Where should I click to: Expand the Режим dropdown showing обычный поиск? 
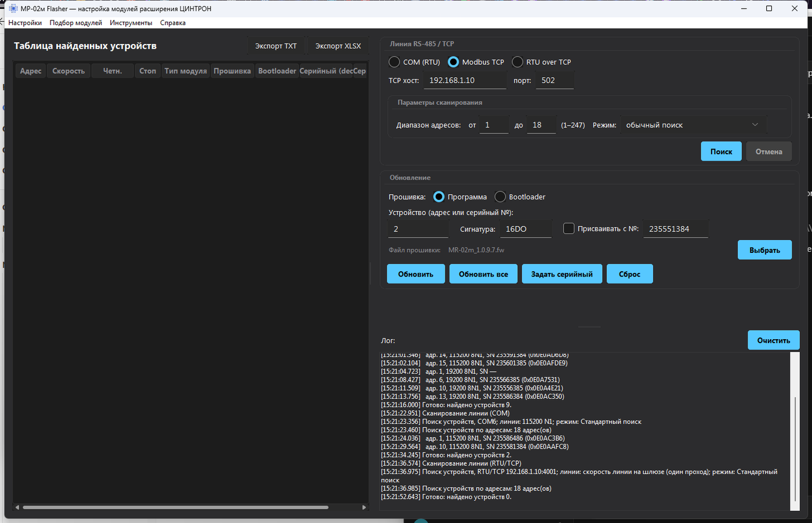pos(693,125)
